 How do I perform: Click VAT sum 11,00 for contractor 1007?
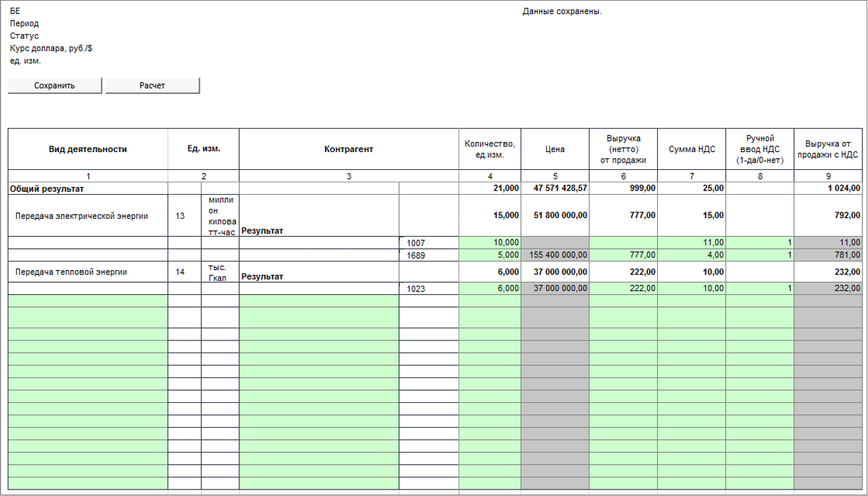tap(691, 242)
